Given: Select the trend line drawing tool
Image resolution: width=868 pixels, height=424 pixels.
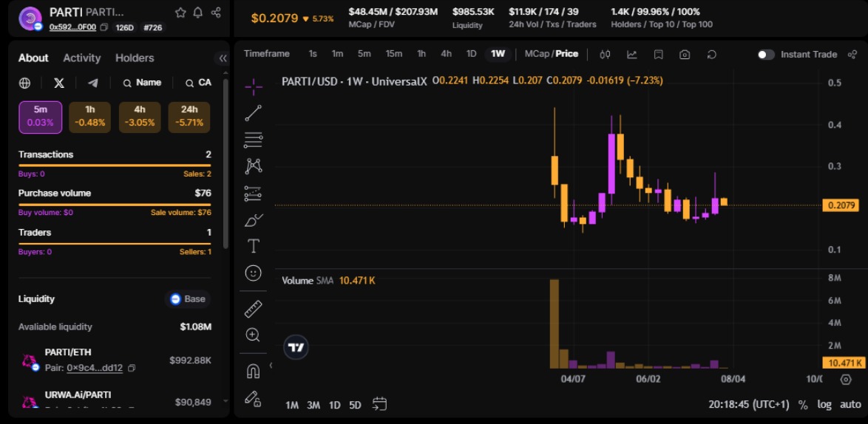Looking at the screenshot, I should point(253,113).
